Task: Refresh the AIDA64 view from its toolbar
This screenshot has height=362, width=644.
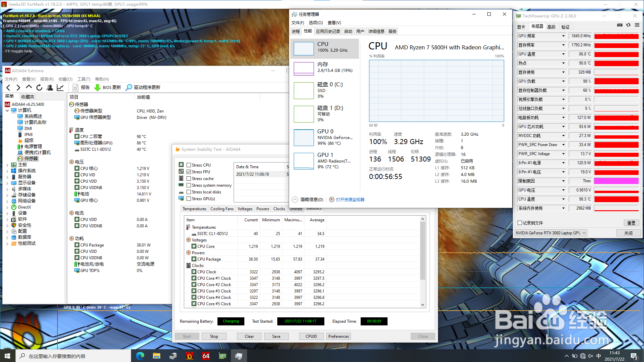Action: coord(39,88)
